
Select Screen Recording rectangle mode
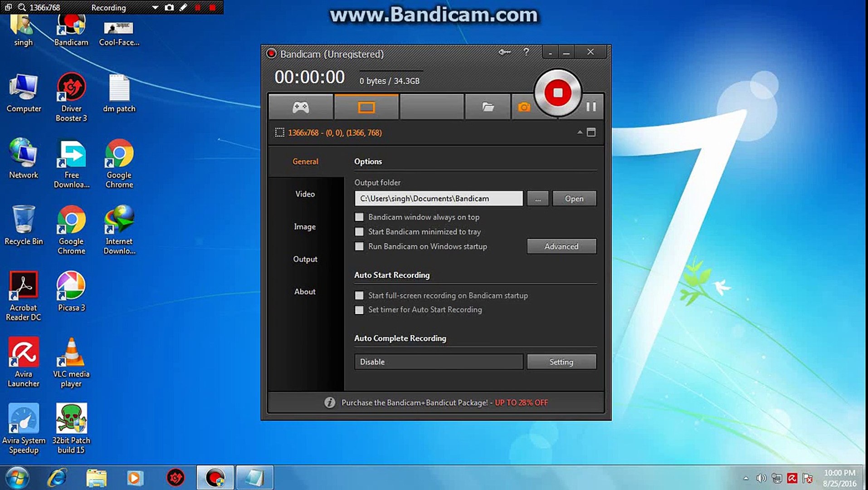(366, 107)
